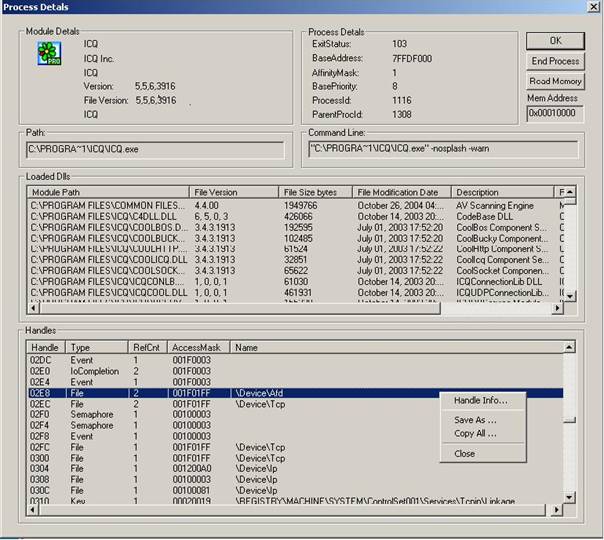Select the COOLBUCK module row
The image size is (604, 540).
296,238
